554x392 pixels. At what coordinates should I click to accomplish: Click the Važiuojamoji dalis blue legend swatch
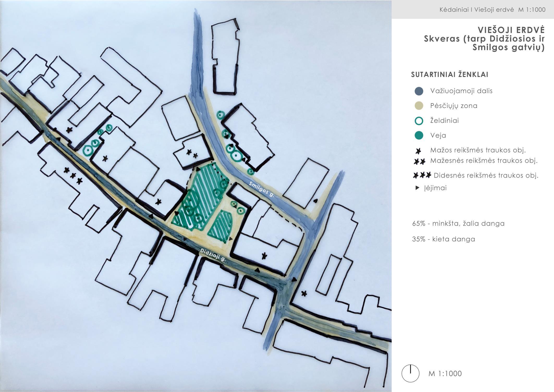tap(419, 91)
